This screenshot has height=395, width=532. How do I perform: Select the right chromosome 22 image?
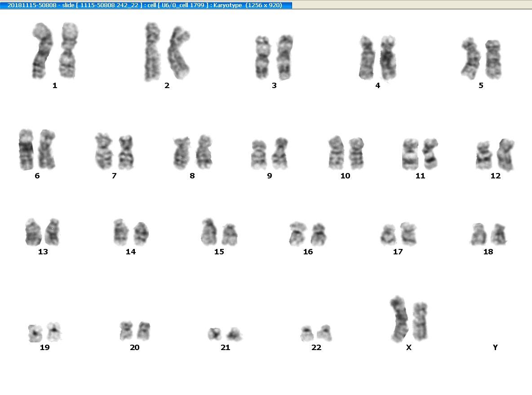pos(324,333)
